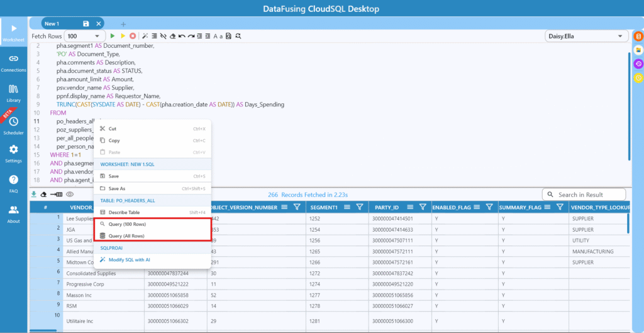Screen dimensions: 644x333
Task: Click the lowercase 'a' case icon
Action: (x=221, y=36)
